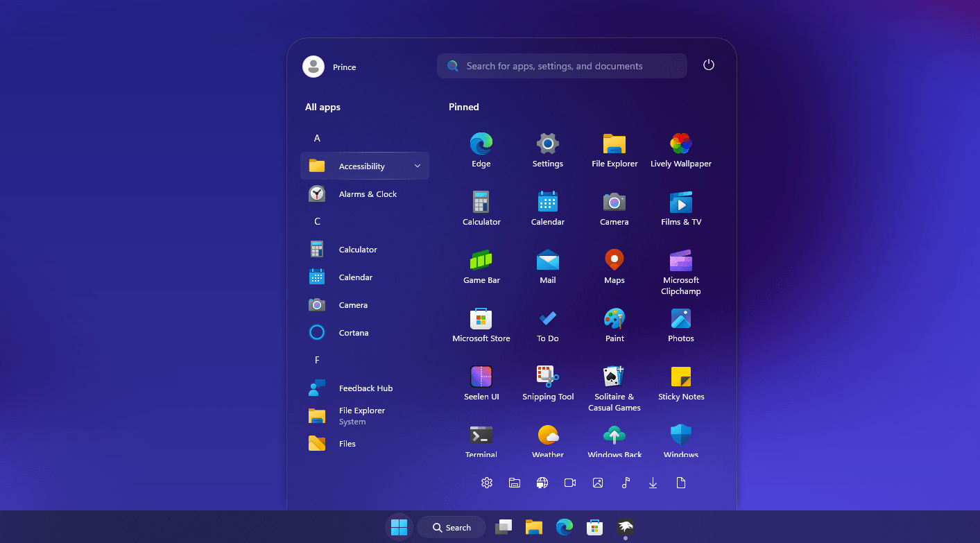Open File Explorer System entry
This screenshot has height=543, width=980.
point(365,416)
